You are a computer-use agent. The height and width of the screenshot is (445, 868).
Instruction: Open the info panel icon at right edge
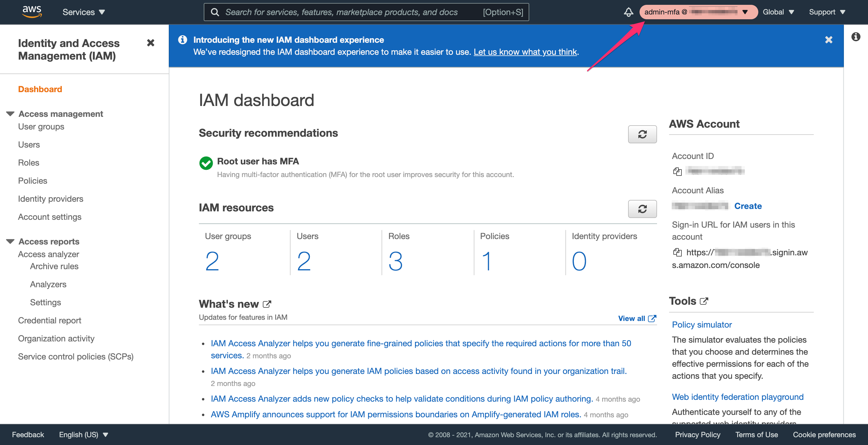(856, 37)
